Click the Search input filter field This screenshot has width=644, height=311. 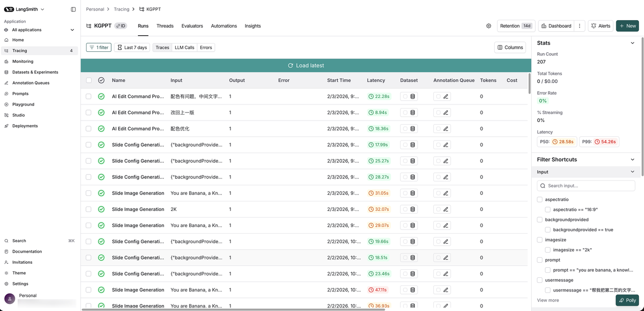click(x=586, y=185)
